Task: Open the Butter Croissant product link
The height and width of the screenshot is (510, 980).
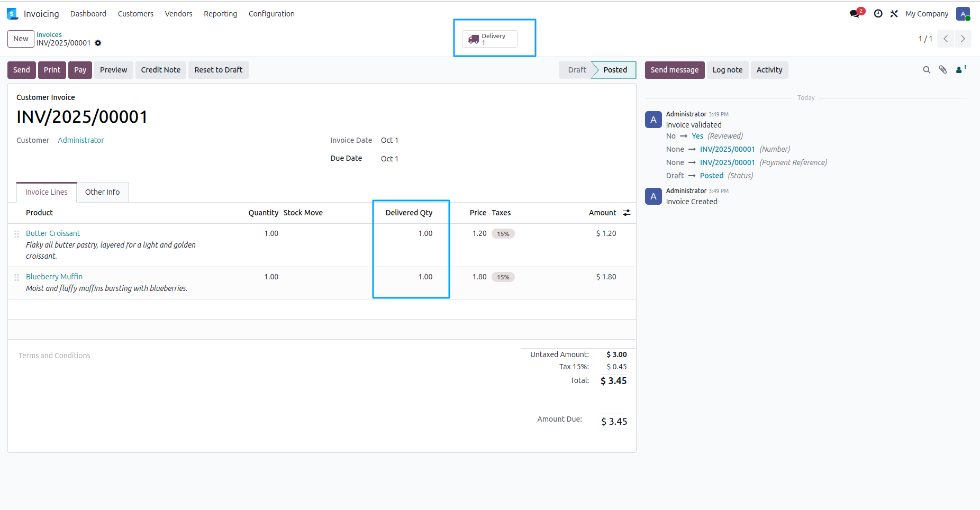Action: point(53,233)
